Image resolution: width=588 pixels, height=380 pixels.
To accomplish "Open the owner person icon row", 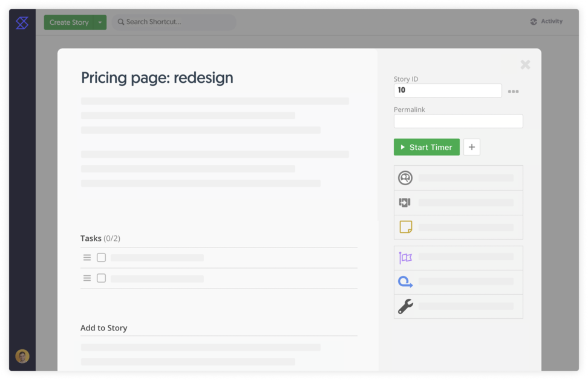I will point(405,178).
